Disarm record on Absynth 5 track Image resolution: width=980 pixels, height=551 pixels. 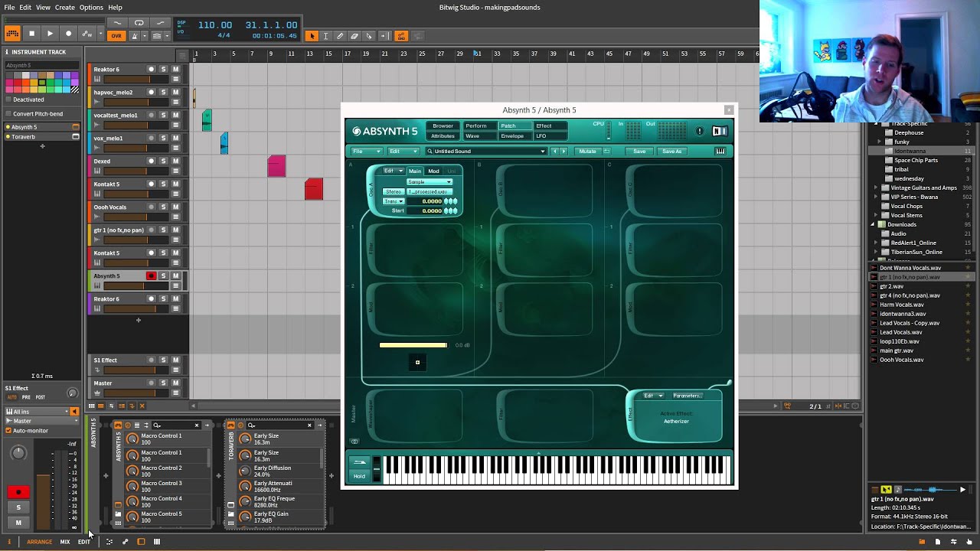[x=151, y=275]
